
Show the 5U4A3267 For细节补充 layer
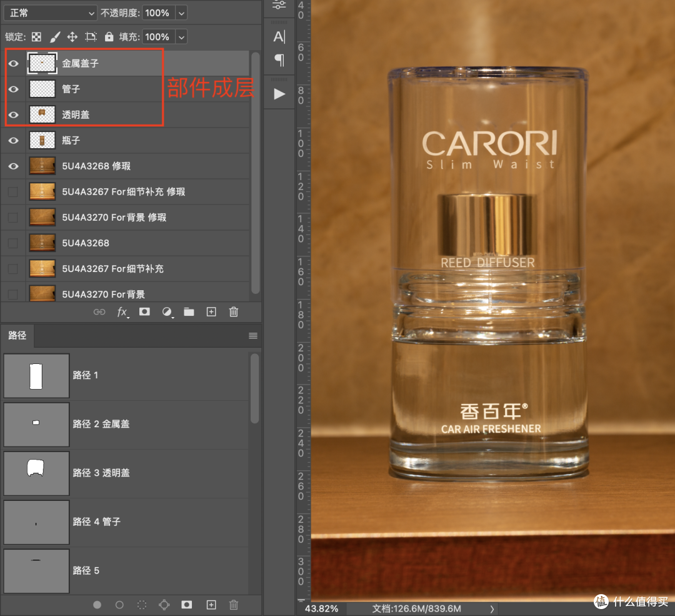[13, 269]
